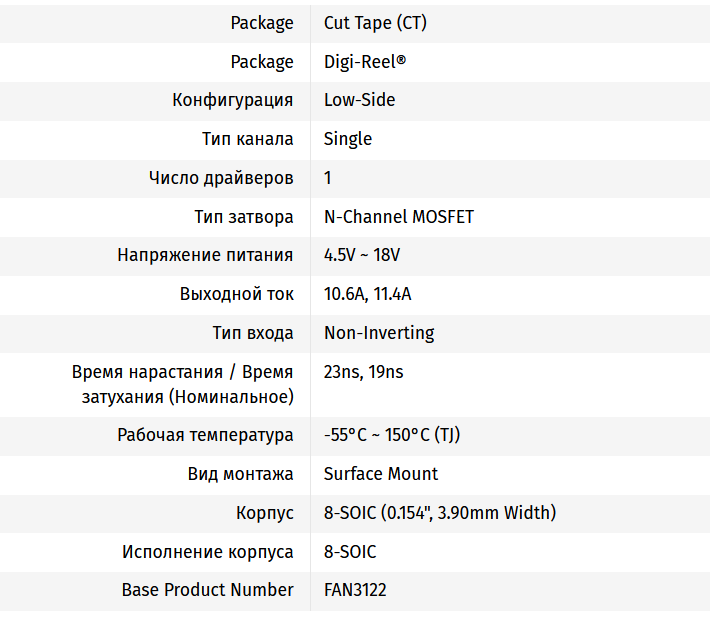The image size is (710, 619).
Task: Click the 10.6A, 11.4A output current value
Action: [x=367, y=294]
